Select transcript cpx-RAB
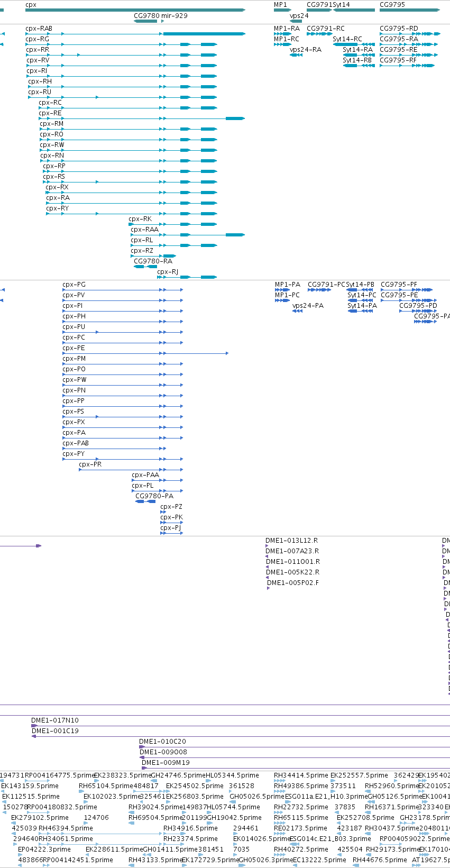Screen dimensions: 450x868 [39, 29]
